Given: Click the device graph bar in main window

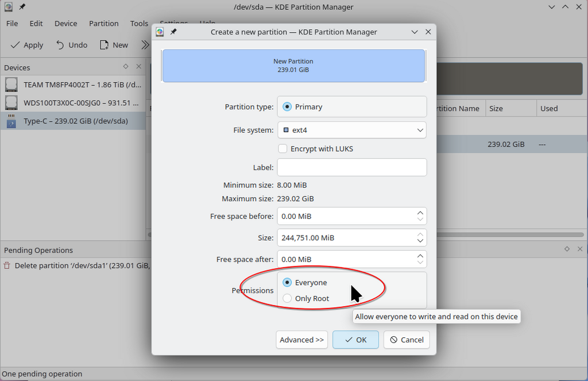Looking at the screenshot, I should tap(510, 79).
